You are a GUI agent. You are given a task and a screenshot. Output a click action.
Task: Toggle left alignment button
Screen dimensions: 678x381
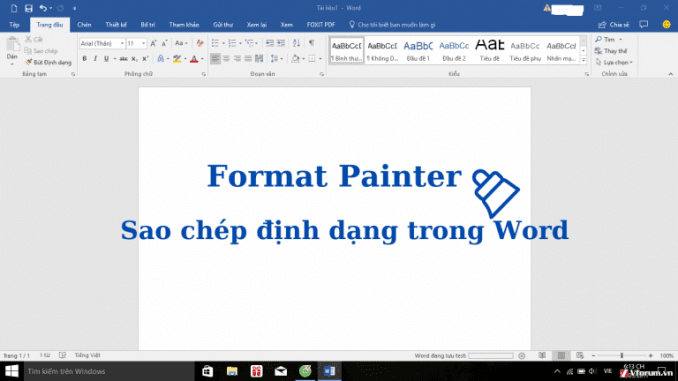click(215, 58)
